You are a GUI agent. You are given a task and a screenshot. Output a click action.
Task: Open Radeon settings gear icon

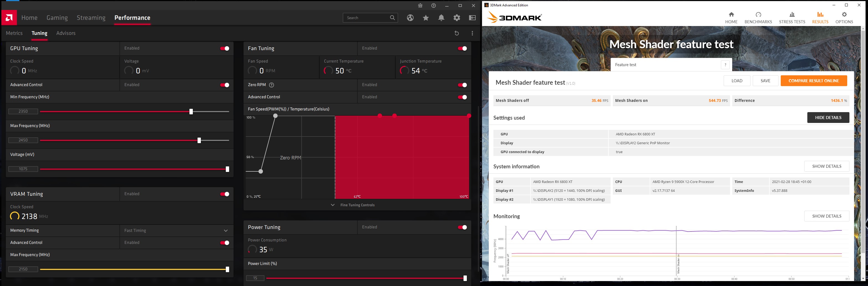457,18
